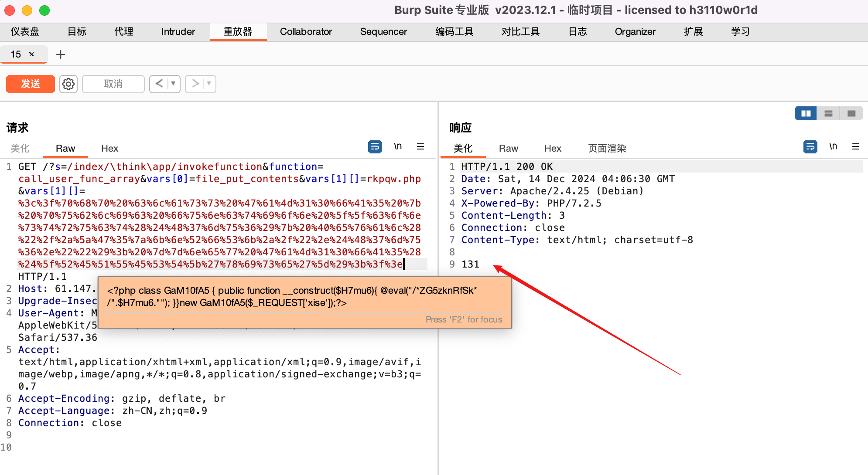Show non-printing characters with the \n icon
868x475 pixels.
pyautogui.click(x=397, y=146)
